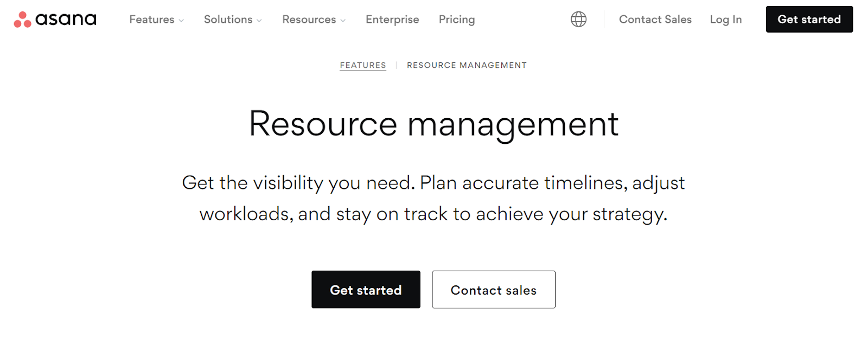This screenshot has width=868, height=338.
Task: Follow the FEATURES breadcrumb link
Action: point(363,65)
